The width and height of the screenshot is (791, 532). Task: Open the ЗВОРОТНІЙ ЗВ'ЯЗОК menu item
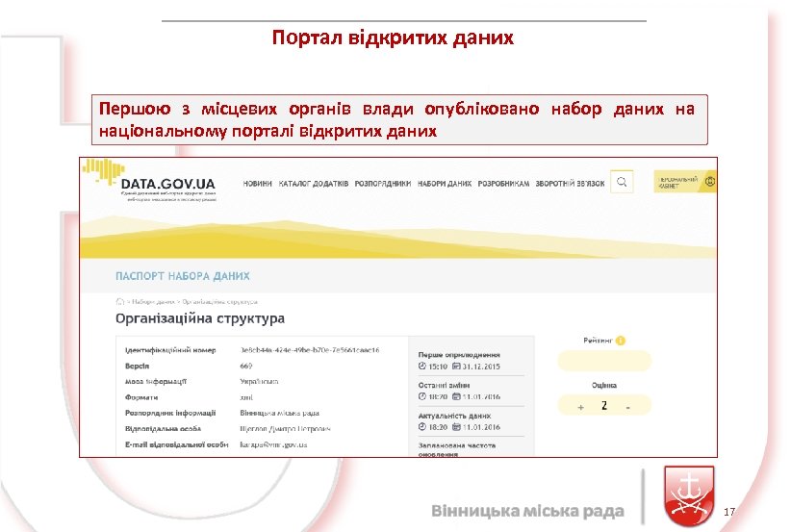(x=570, y=184)
